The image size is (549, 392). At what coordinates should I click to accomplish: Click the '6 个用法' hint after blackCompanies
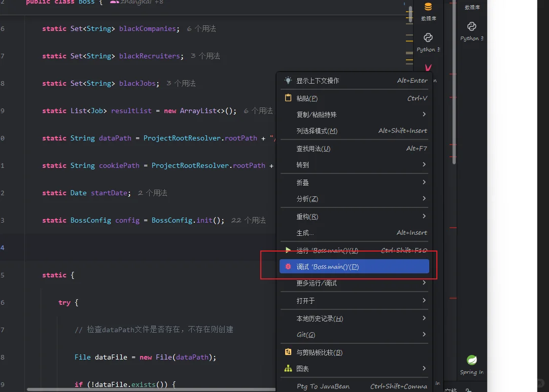click(201, 28)
